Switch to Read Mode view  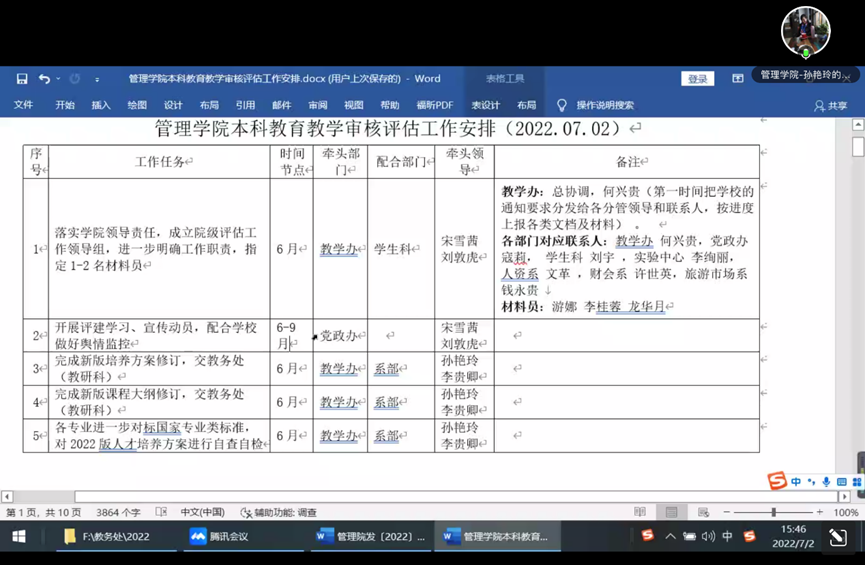click(x=640, y=512)
